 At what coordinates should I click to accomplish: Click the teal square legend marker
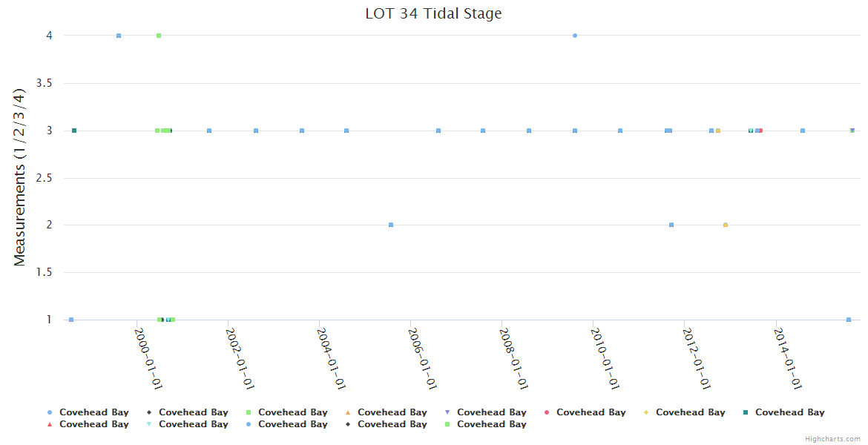click(x=746, y=412)
